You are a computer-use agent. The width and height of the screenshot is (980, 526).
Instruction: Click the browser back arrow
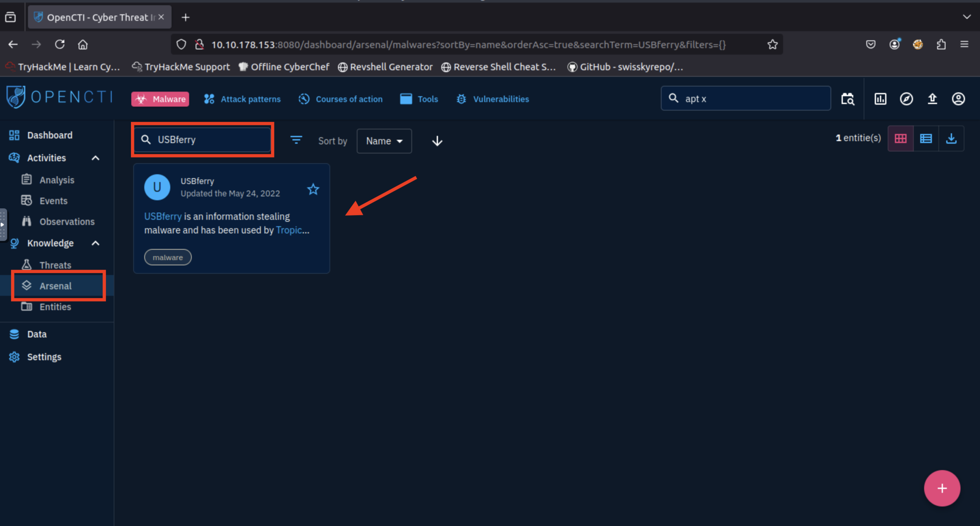point(13,44)
